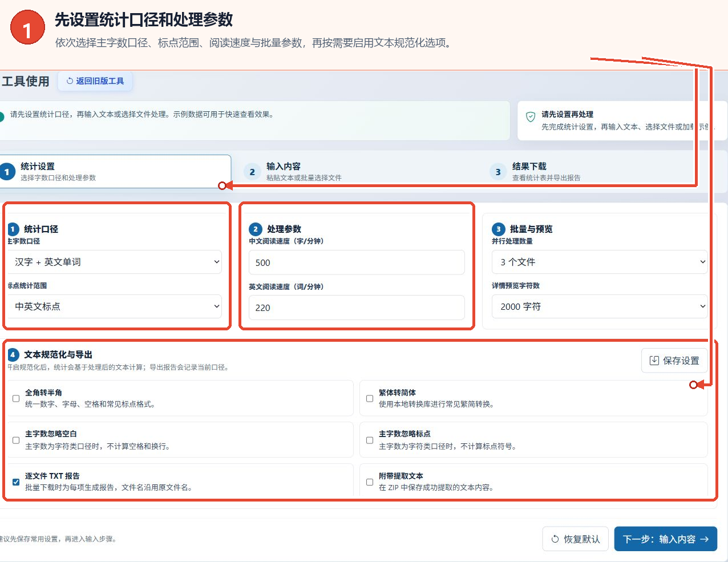Click the 文本规范化与导出 heading

[x=58, y=354]
